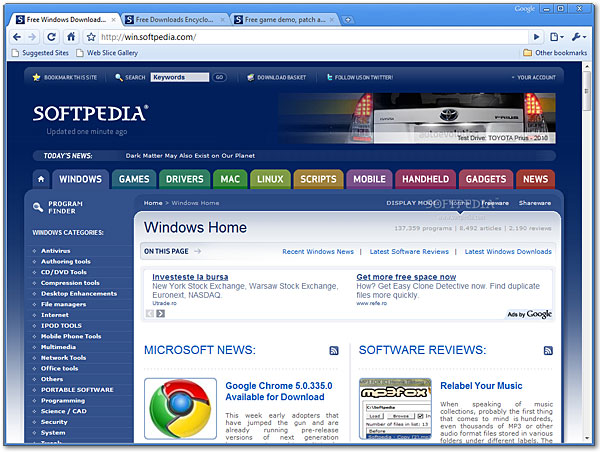This screenshot has width=600, height=452.
Task: Bookmark this page with the star icon
Action: (91, 37)
